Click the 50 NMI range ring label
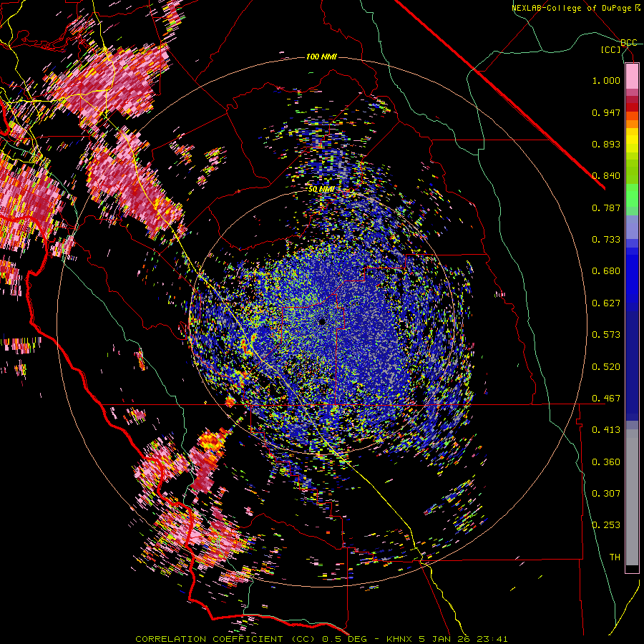This screenshot has height=644, width=644. [321, 190]
